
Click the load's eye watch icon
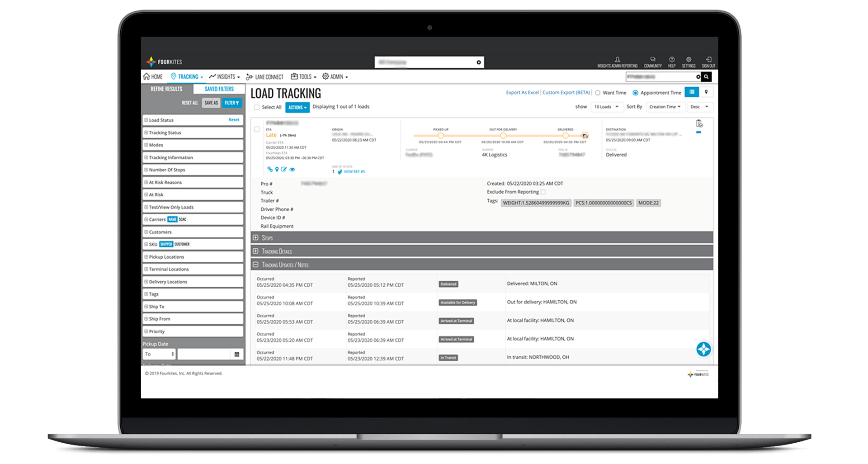point(292,170)
